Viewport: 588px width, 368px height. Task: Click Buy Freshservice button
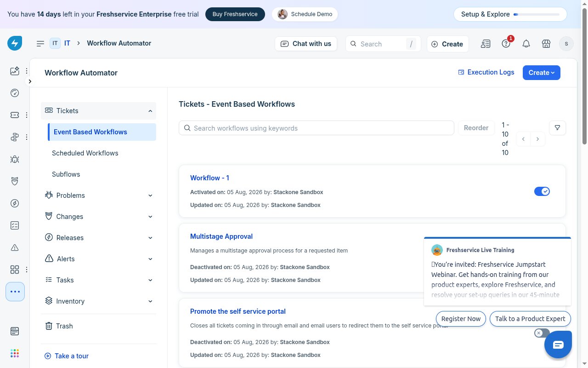click(235, 14)
